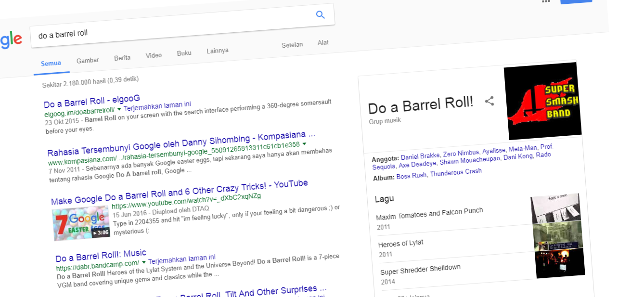Image resolution: width=644 pixels, height=297 pixels.
Task: Click thumbnail for Maxim Tomatoes and Falcon Punch
Action: (555, 208)
